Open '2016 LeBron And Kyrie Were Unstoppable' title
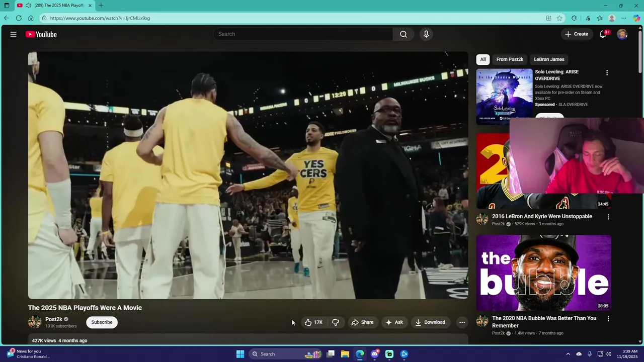Screen dimensions: 644x362 pos(542,216)
